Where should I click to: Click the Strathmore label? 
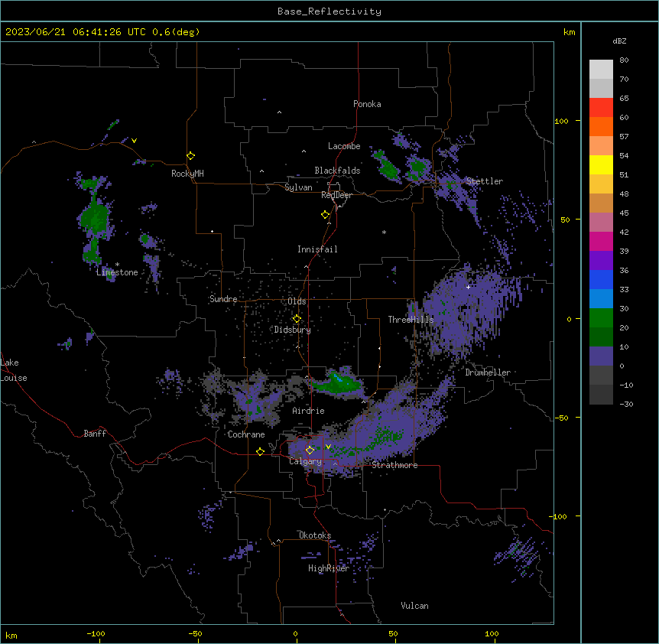[x=394, y=465]
